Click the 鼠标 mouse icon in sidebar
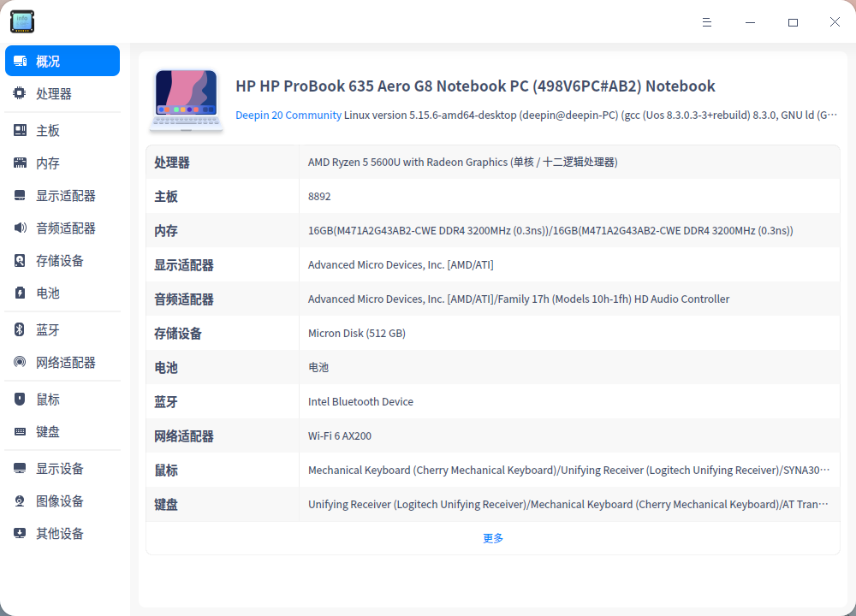The height and width of the screenshot is (616, 856). 20,399
